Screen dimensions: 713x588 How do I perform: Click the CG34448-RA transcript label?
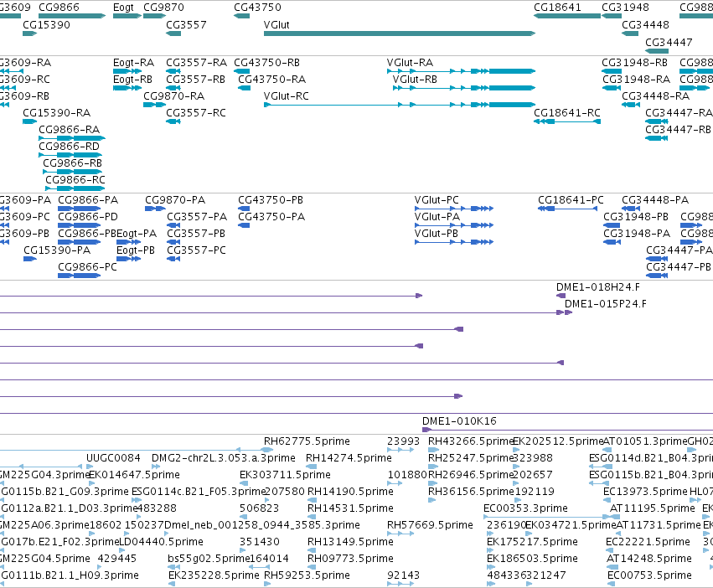[x=656, y=96]
